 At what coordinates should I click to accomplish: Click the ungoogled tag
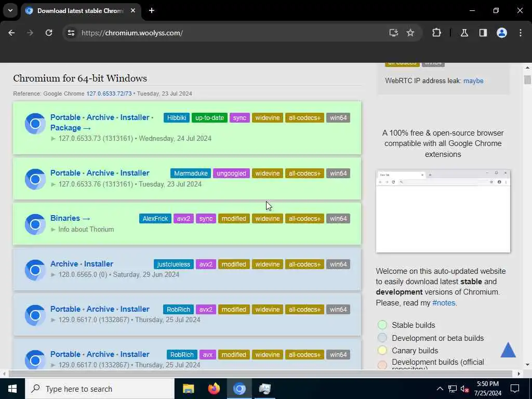click(231, 174)
